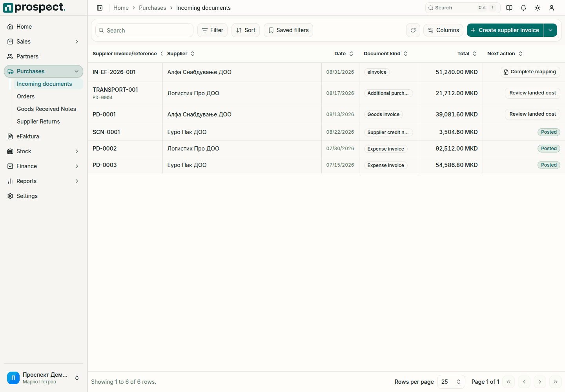Collapse the Purchases menu
This screenshot has width=565, height=392.
click(44, 71)
